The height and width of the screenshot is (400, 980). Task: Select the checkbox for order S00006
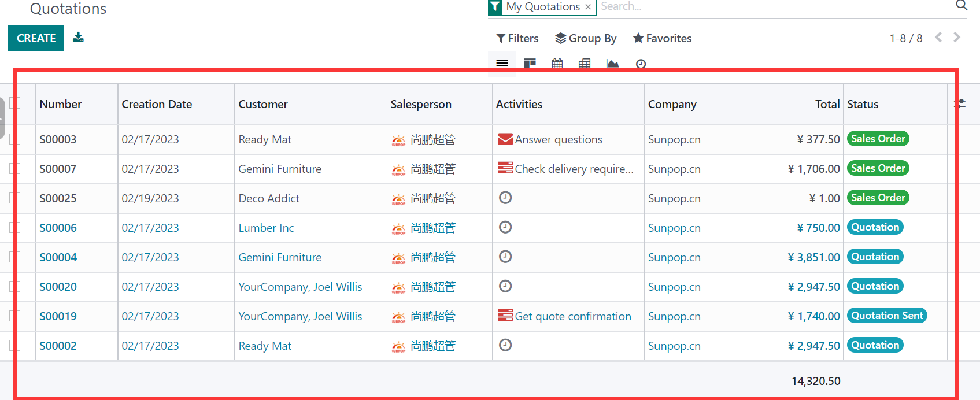point(15,228)
